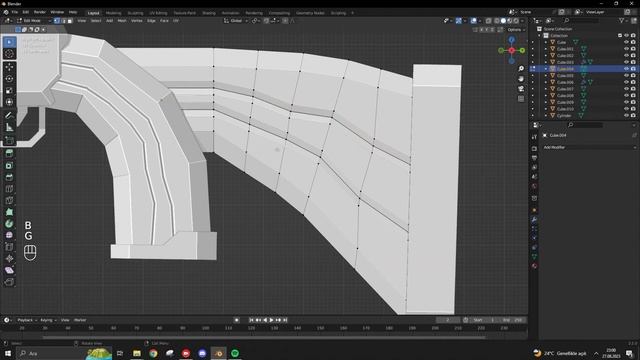Viewport: 640px width, 360px height.
Task: Select the Inset Faces tool
Action: pyautogui.click(x=9, y=165)
